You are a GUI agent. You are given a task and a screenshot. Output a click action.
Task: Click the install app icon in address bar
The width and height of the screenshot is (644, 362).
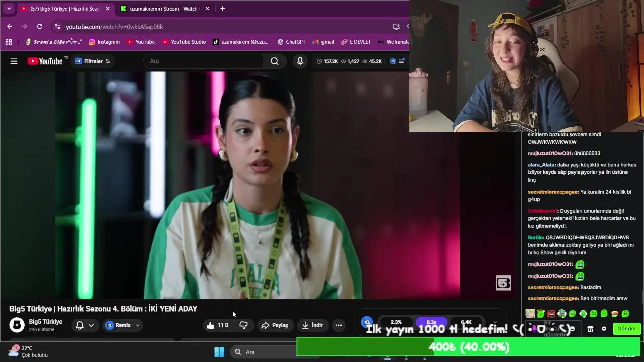click(396, 27)
